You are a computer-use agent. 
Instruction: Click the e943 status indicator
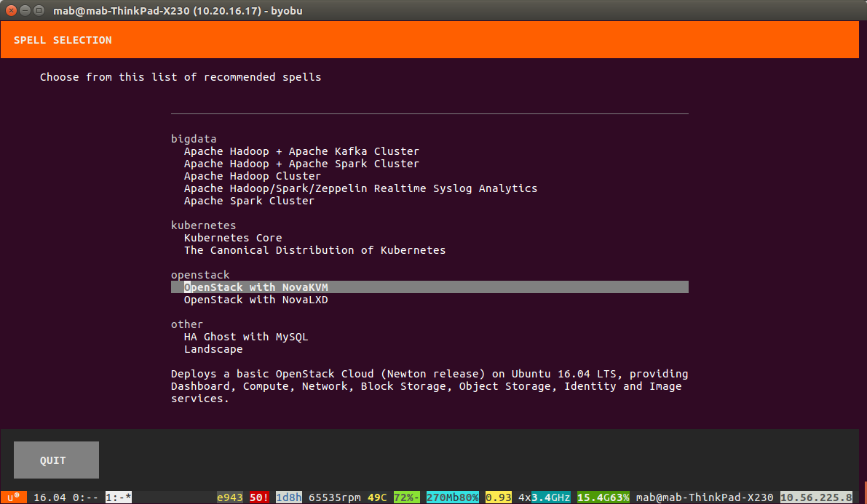[230, 497]
